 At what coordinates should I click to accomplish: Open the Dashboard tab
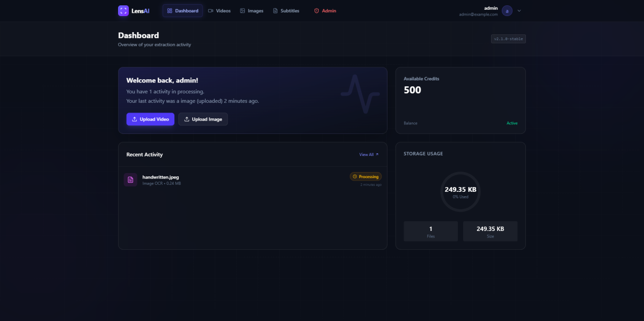click(x=182, y=11)
